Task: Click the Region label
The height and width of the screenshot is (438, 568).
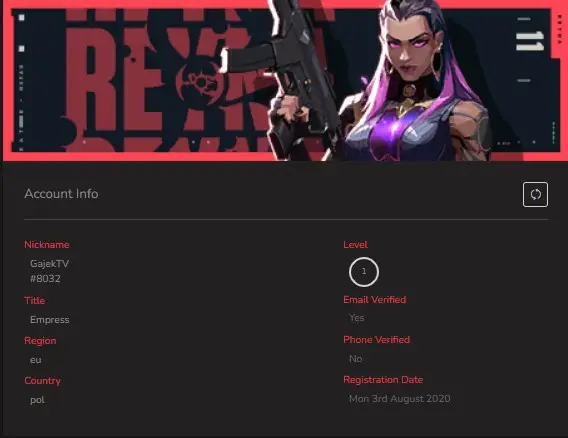Action: (40, 341)
